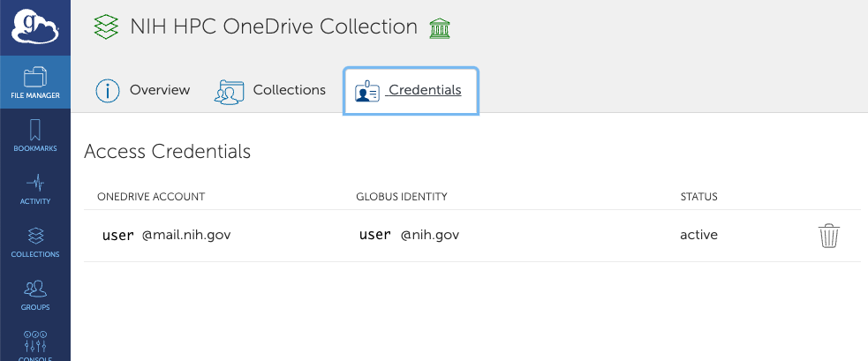Delete the credential with trash icon
868x361 pixels.
coord(828,236)
